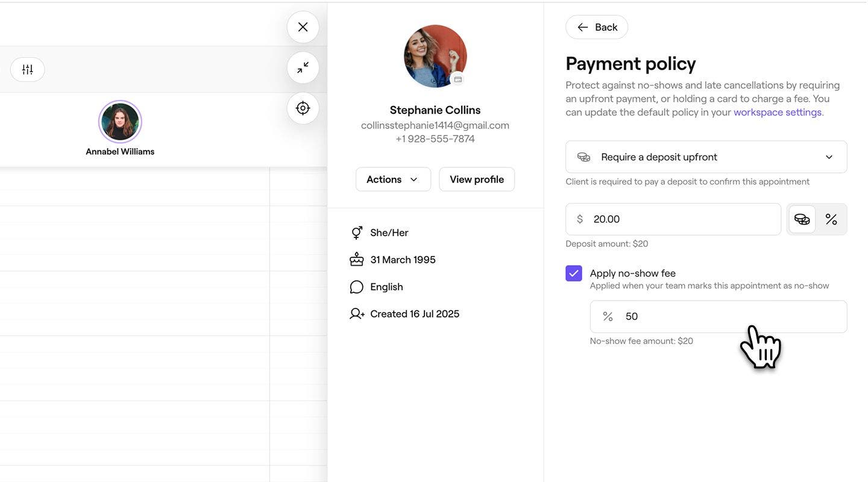Screen dimensions: 868x482
Task: Click the client created person icon
Action: (x=357, y=314)
